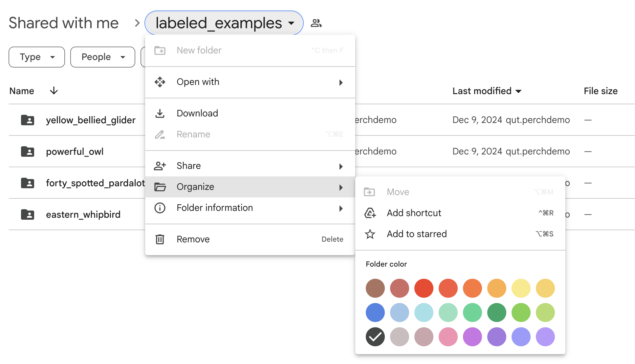Screen dimensions: 635x364
Task: Open the People filter dropdown
Action: click(103, 57)
